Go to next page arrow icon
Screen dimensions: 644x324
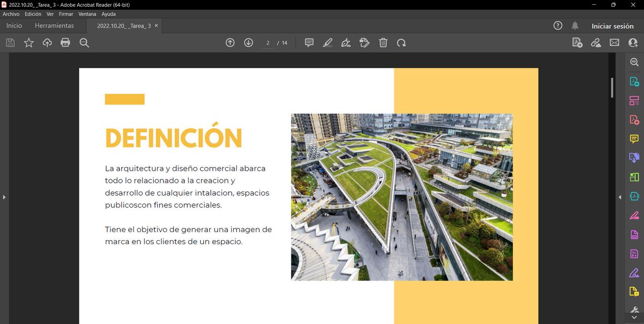click(248, 43)
